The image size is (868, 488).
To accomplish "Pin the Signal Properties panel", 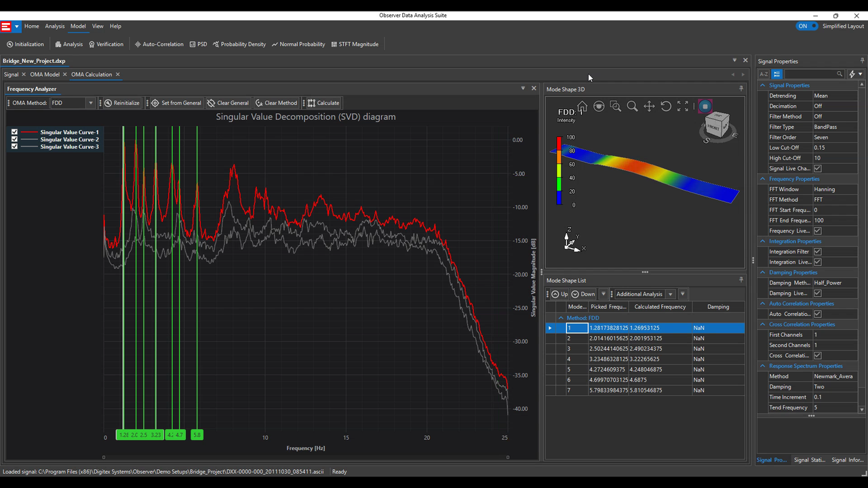I will (x=861, y=61).
